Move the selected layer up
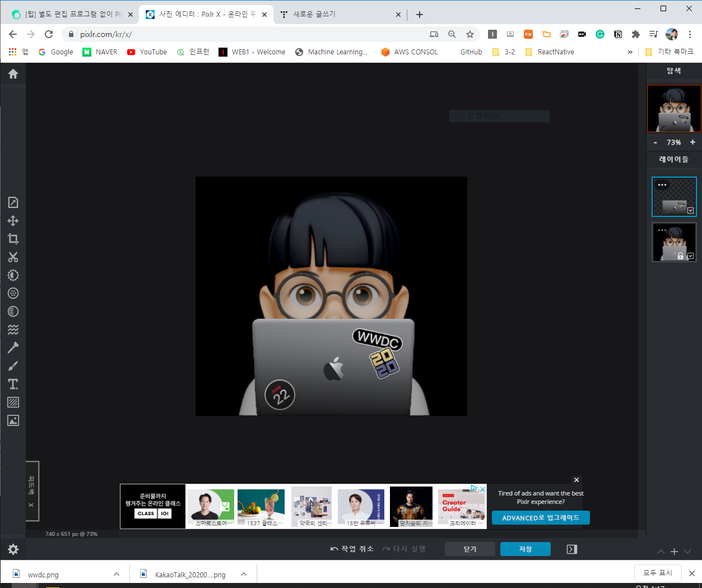 661,552
